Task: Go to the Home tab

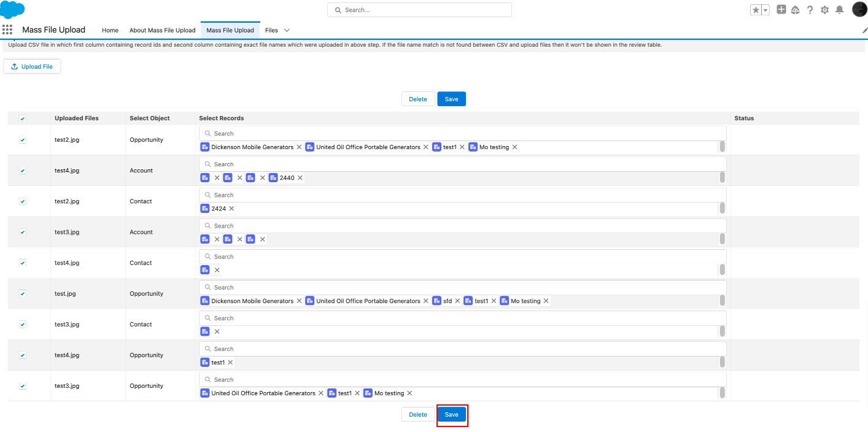Action: (110, 30)
